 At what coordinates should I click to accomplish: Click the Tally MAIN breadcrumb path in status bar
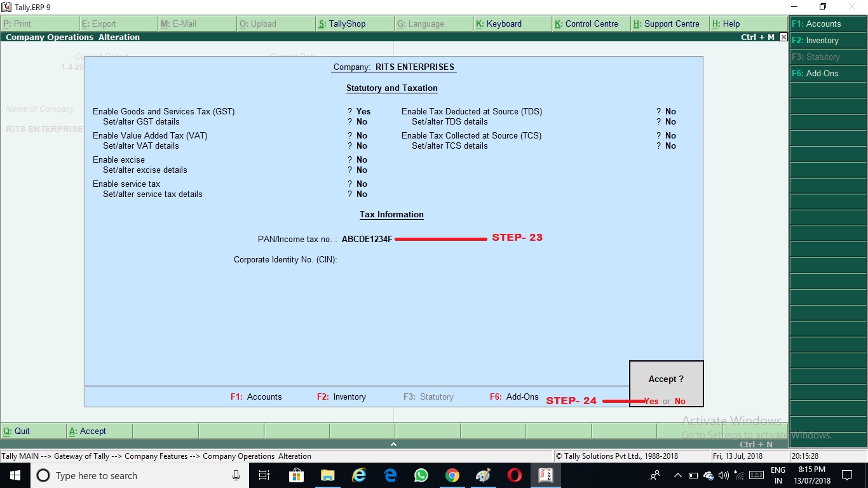click(x=156, y=456)
